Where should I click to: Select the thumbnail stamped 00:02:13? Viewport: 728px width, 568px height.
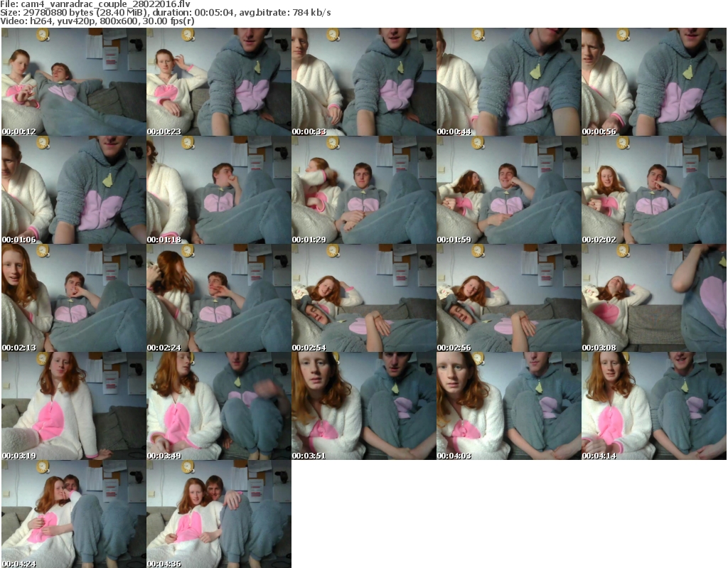[x=74, y=298]
